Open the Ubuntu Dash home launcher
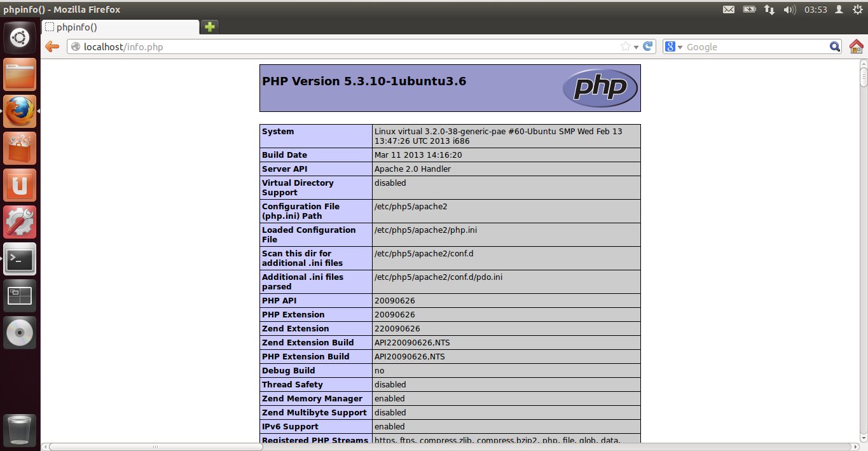868x451 pixels. pos(20,38)
